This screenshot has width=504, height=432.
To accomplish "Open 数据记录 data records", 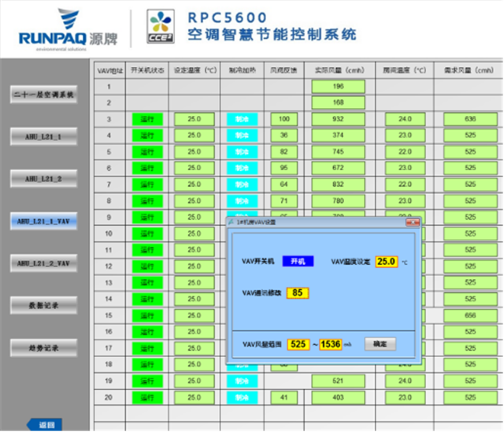I will point(43,305).
